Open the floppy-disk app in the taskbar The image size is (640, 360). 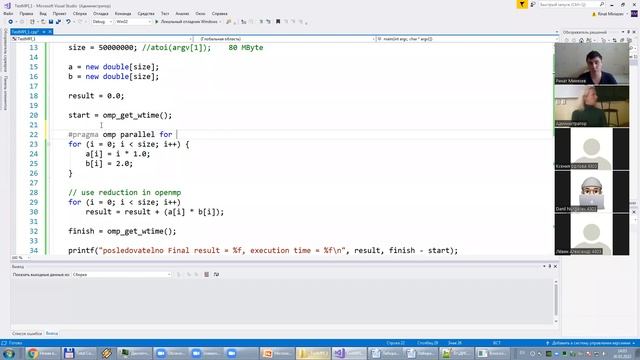(x=79, y=353)
